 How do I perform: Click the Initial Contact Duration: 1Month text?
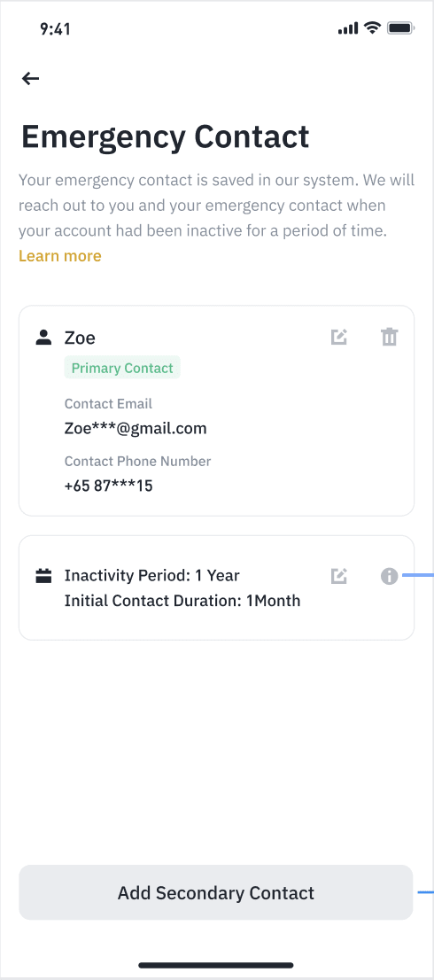point(182,602)
